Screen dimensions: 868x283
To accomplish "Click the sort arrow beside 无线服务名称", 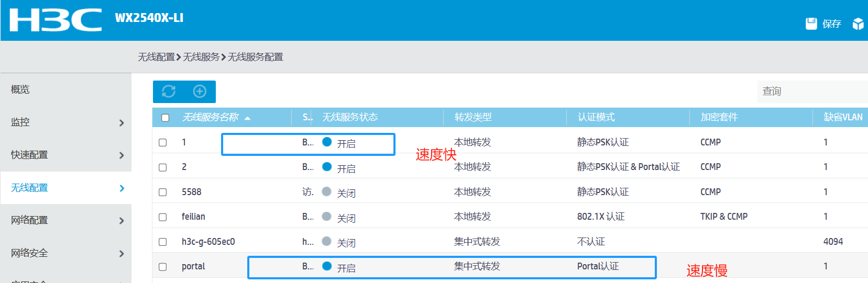I will click(x=247, y=118).
